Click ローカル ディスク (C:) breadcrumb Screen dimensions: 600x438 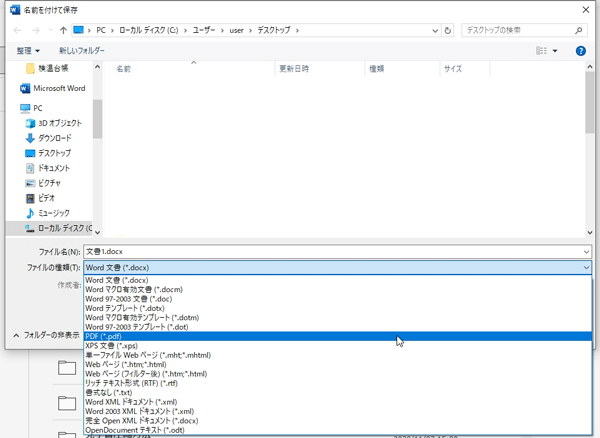pos(148,30)
